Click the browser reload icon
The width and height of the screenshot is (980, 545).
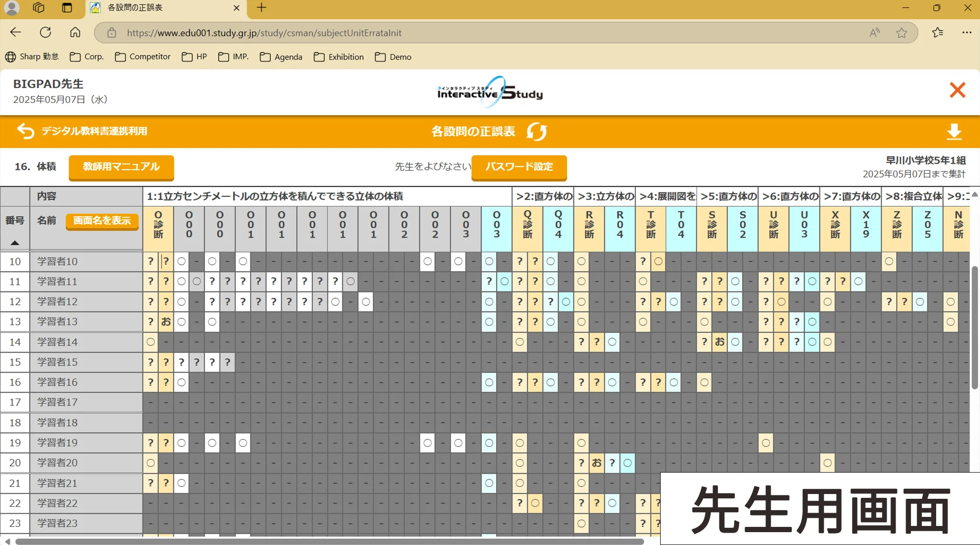[45, 32]
